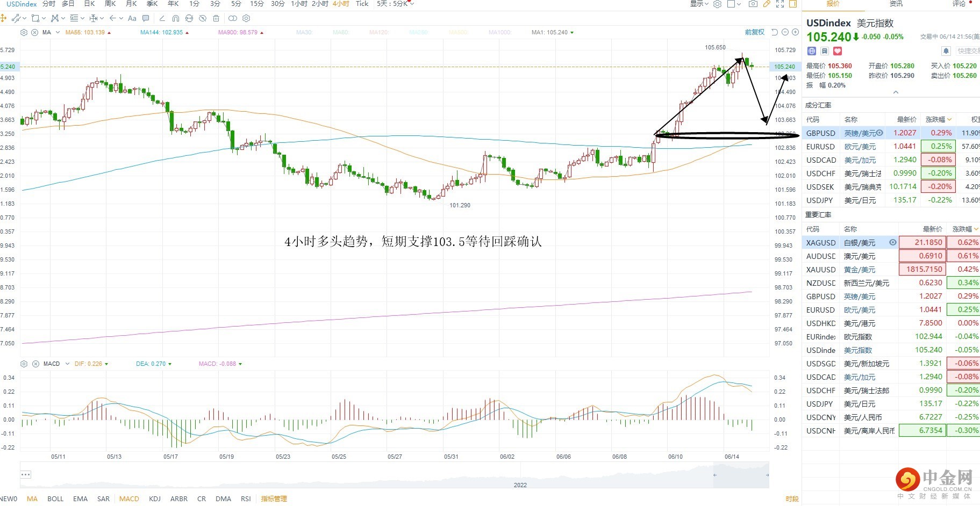980x506 pixels.
Task: Expand the 显示 display dropdown
Action: (x=699, y=4)
